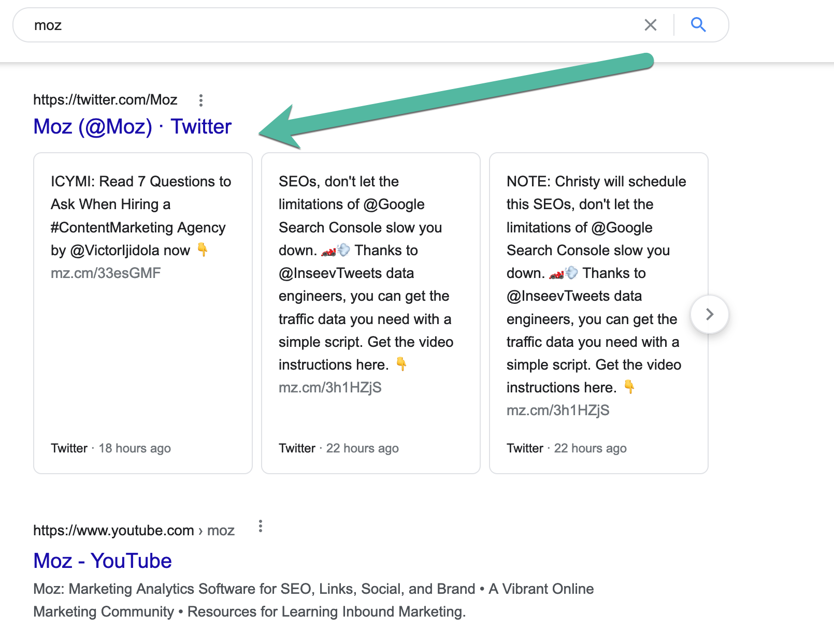Click the middle tweet's "22 hours ago" timestamp

pyautogui.click(x=362, y=448)
